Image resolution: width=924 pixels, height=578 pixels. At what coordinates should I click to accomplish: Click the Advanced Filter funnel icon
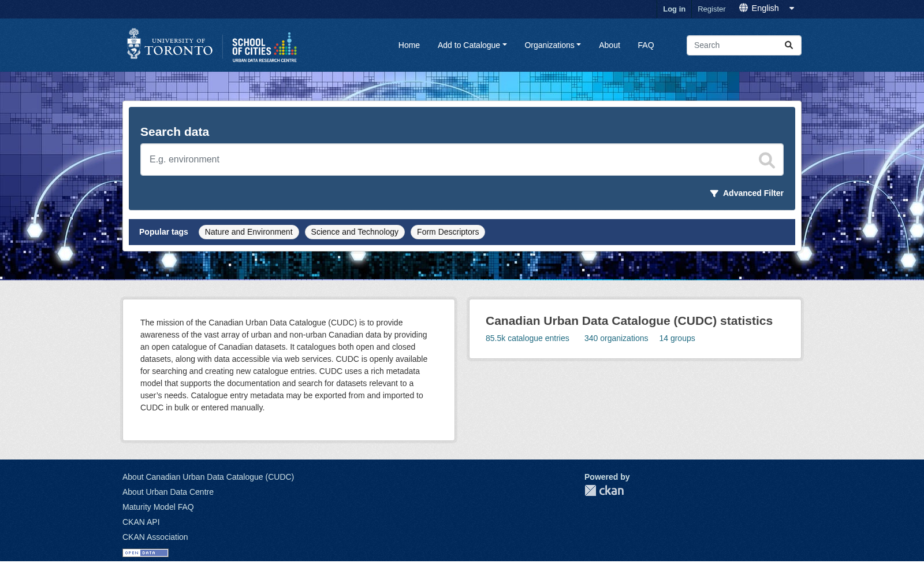point(714,194)
